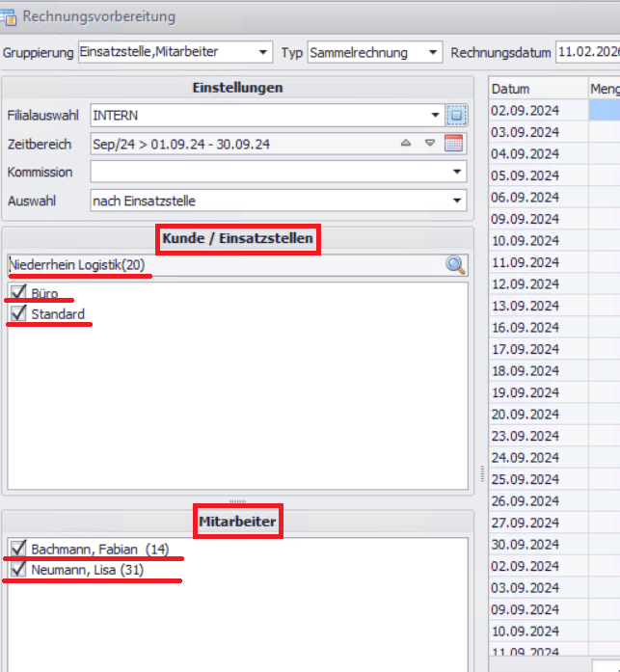Open the Filialauswahl INTERN dropdown arrow
Viewport: 620px width, 672px height.
tap(435, 116)
